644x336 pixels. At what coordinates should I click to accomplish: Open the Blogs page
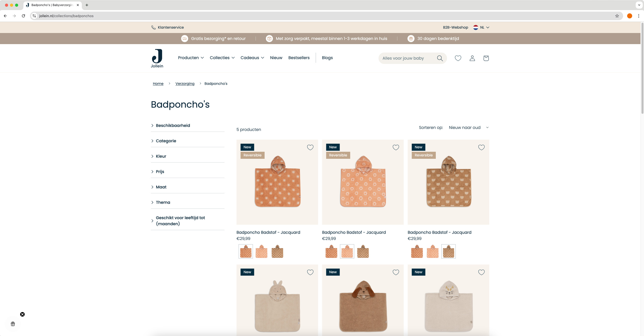pyautogui.click(x=327, y=58)
